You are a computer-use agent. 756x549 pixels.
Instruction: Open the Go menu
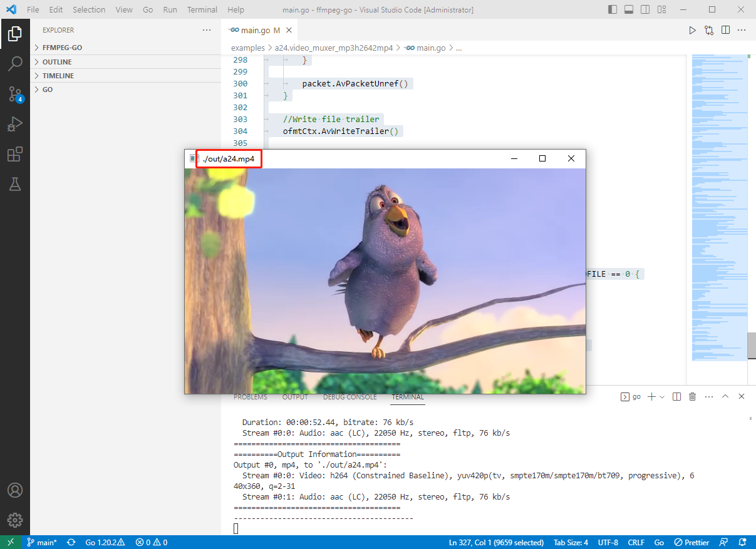pyautogui.click(x=148, y=9)
